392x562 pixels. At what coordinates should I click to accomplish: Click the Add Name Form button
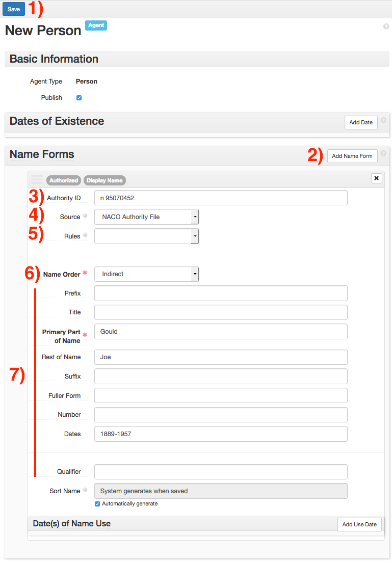point(352,156)
